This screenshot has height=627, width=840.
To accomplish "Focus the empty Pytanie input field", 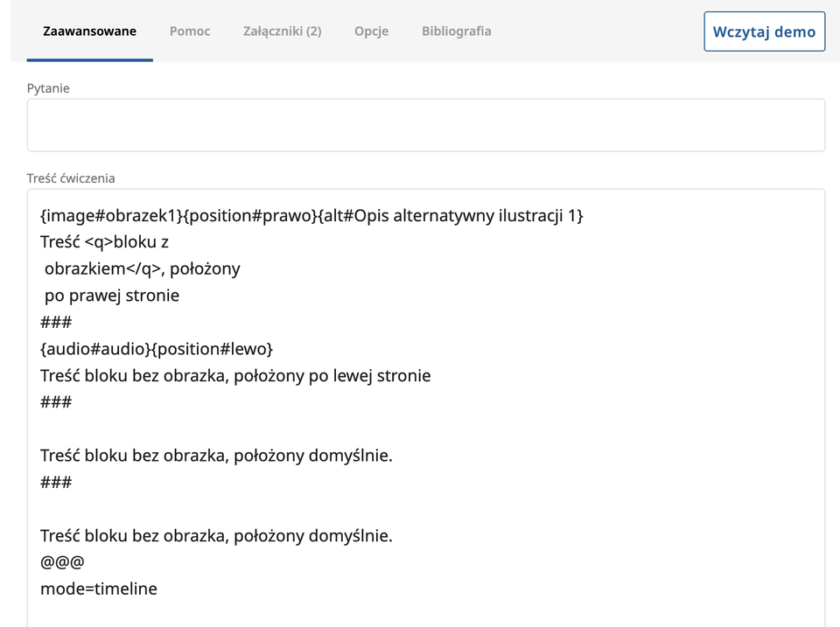I will pos(425,125).
